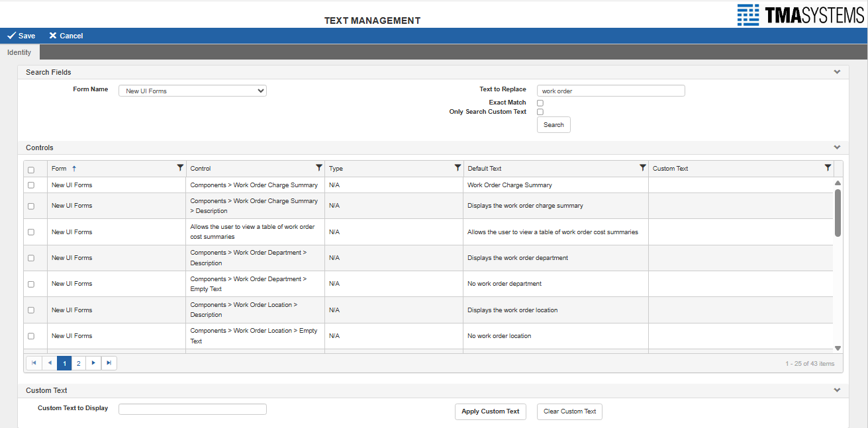Click the Save checkmark icon
The width and height of the screenshot is (868, 428).
(x=11, y=35)
